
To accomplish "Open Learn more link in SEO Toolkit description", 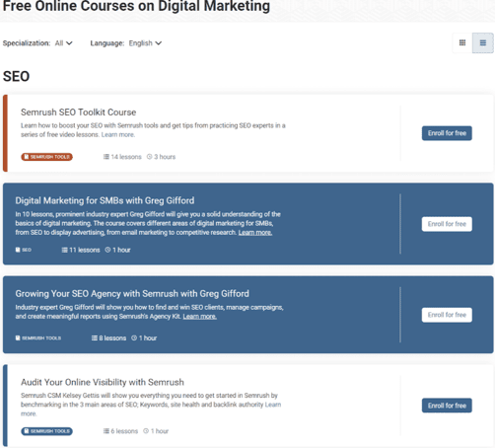I will (x=118, y=135).
